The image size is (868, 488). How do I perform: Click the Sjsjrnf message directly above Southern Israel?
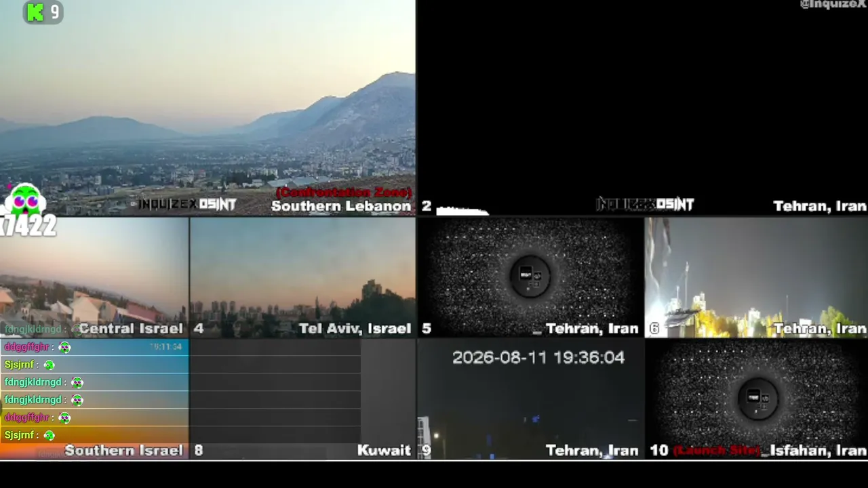pyautogui.click(x=94, y=435)
